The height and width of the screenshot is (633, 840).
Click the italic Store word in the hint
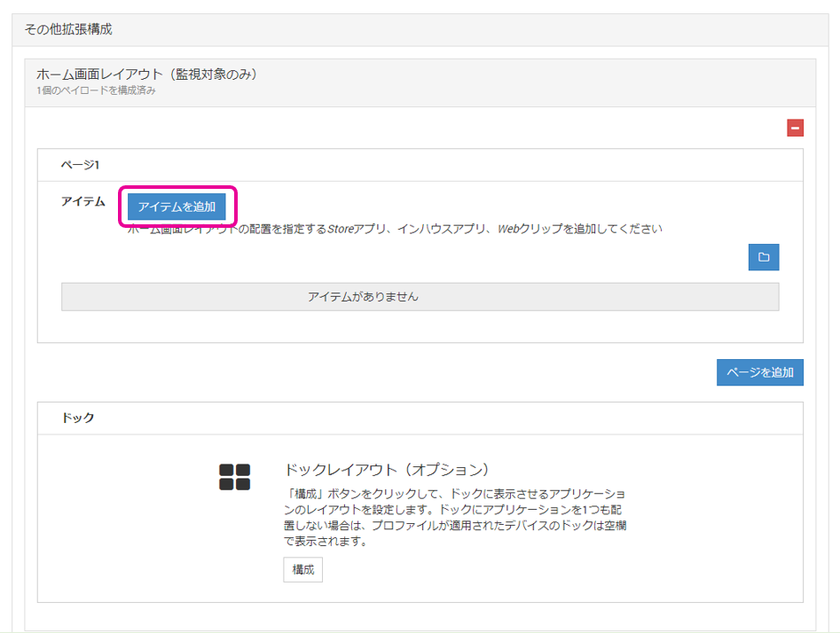pyautogui.click(x=341, y=229)
